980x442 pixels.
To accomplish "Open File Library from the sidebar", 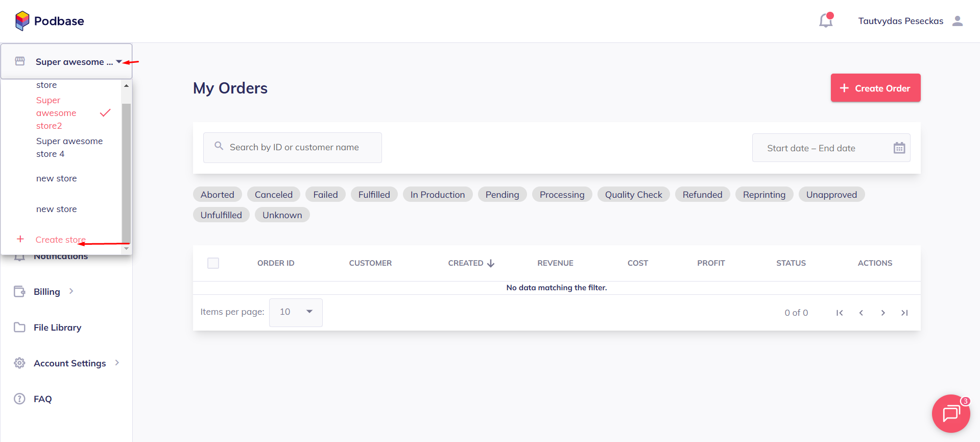I will coord(57,328).
